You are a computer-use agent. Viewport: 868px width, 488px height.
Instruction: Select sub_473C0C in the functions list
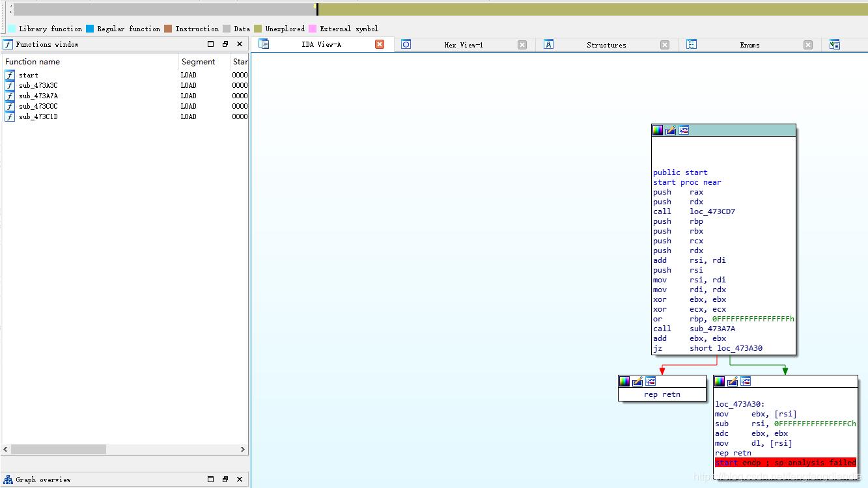pos(38,106)
